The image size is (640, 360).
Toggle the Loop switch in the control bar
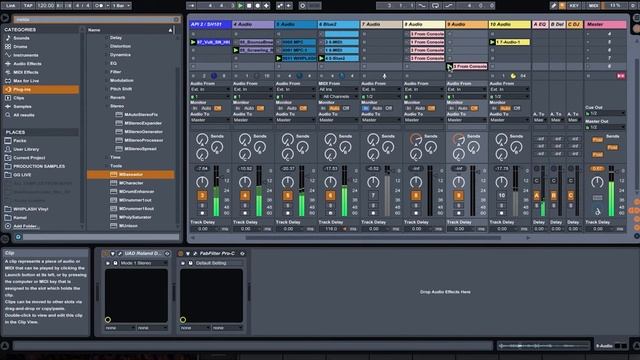(436, 6)
